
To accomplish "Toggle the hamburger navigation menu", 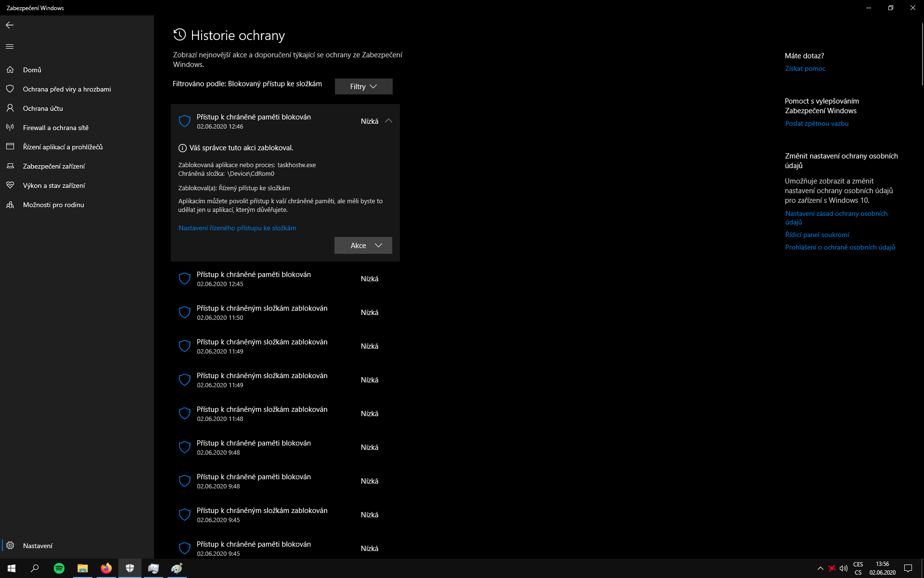I will coord(10,47).
